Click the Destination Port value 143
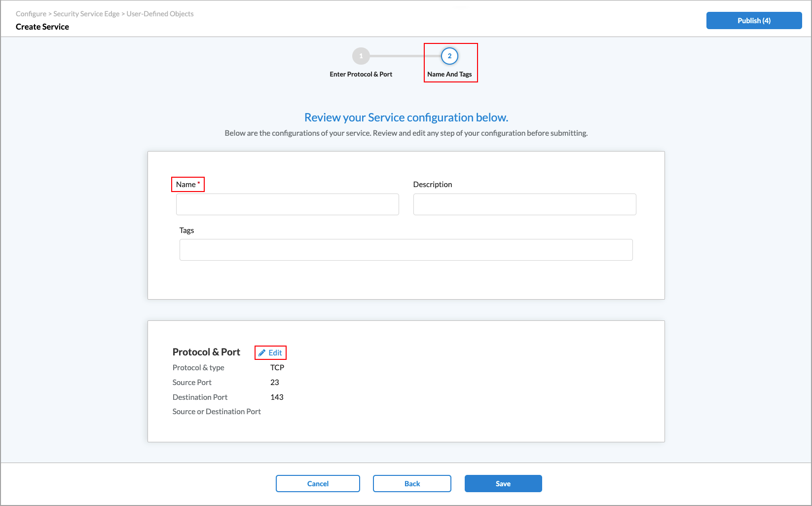Screen dimensions: 812x506 tap(277, 397)
